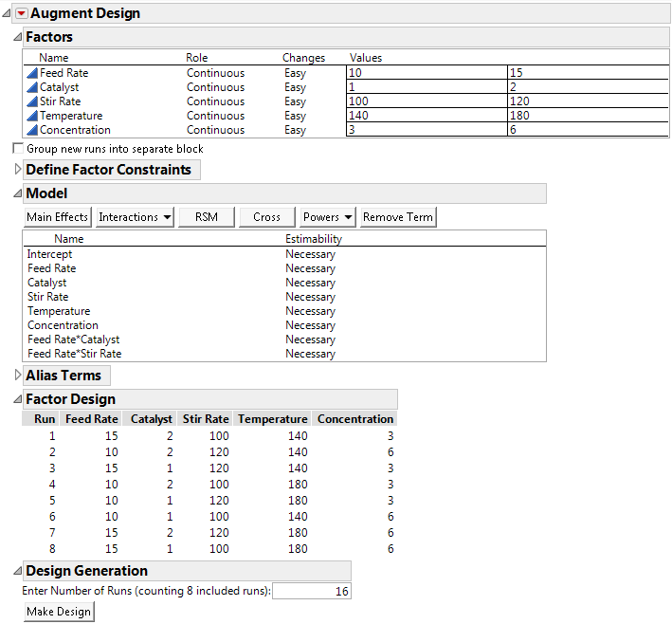The height and width of the screenshot is (624, 672).
Task: Open the Interactions dropdown
Action: (135, 217)
